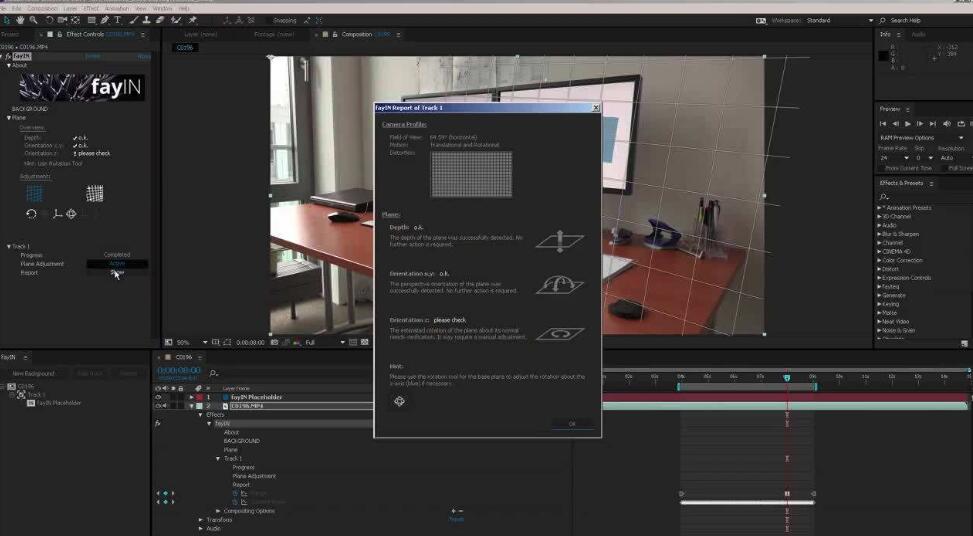Screen dimensions: 973x536
Task: Select the Rectangle shape tool
Action: point(92,20)
